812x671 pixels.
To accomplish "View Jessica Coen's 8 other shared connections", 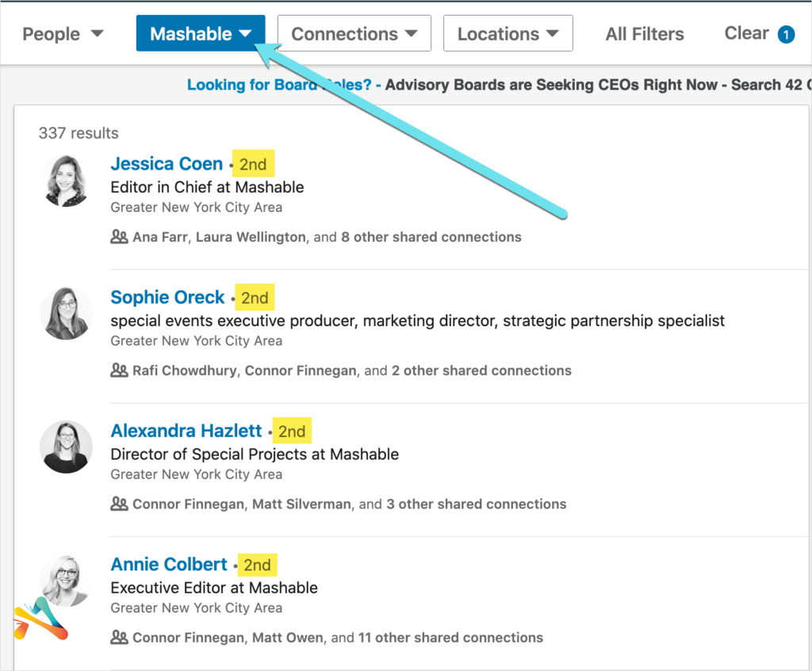I will point(431,236).
